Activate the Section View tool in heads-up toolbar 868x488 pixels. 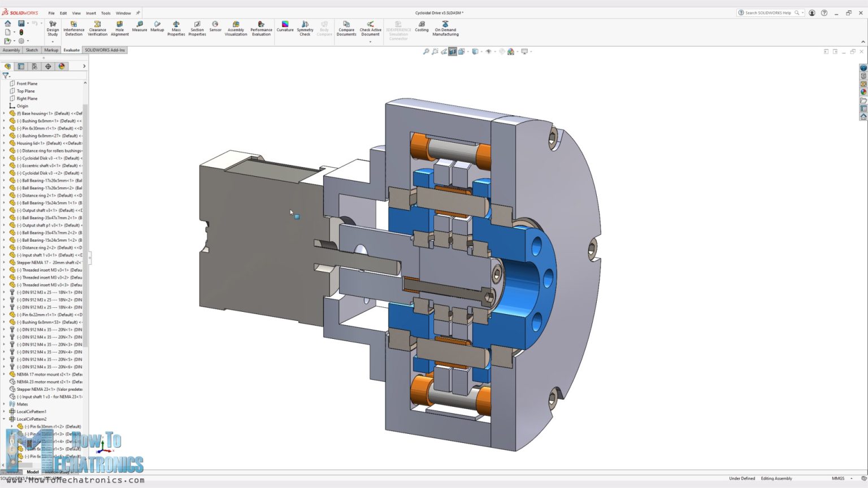[453, 51]
